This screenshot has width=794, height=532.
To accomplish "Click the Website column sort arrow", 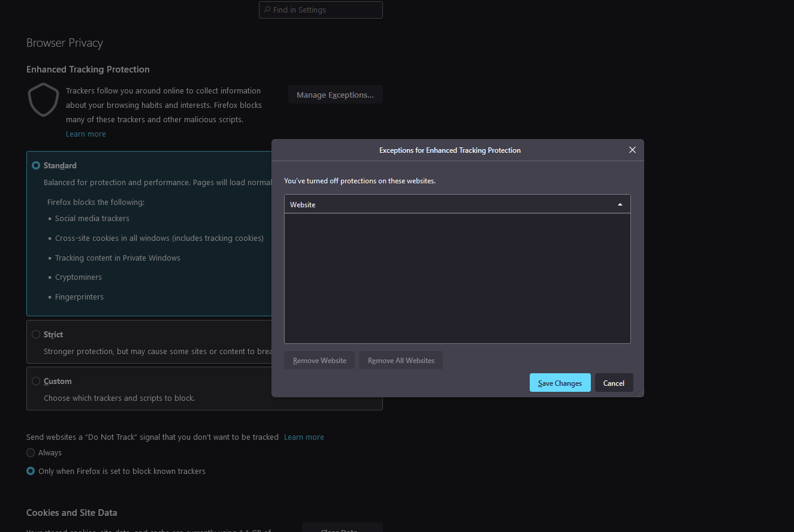I will pos(620,204).
